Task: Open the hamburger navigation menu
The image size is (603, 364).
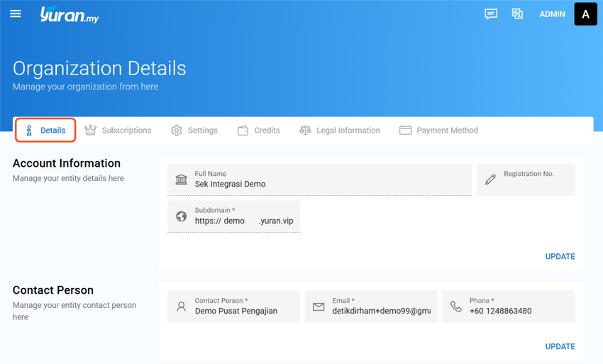Action: (16, 14)
